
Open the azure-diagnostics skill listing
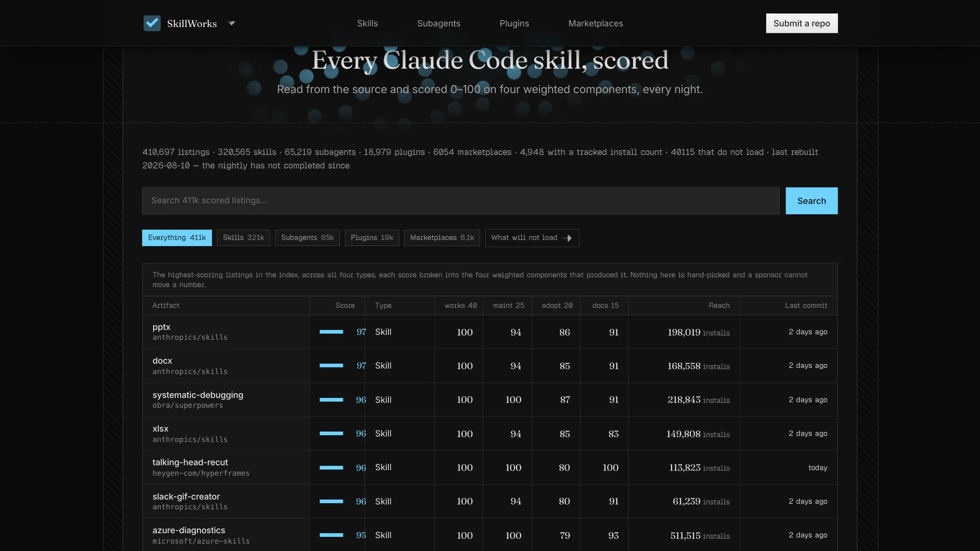click(x=189, y=530)
